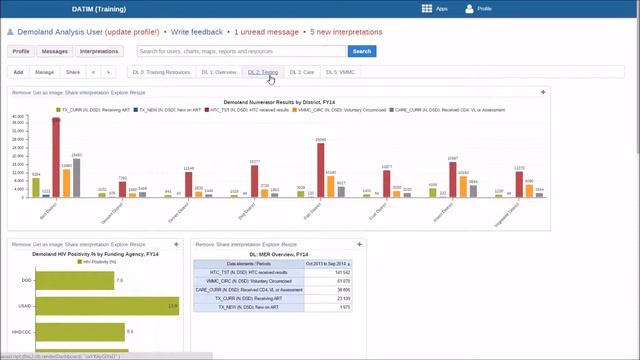640x360 pixels.
Task: Toggle TX_NEW blue legend swatch
Action: click(x=136, y=110)
